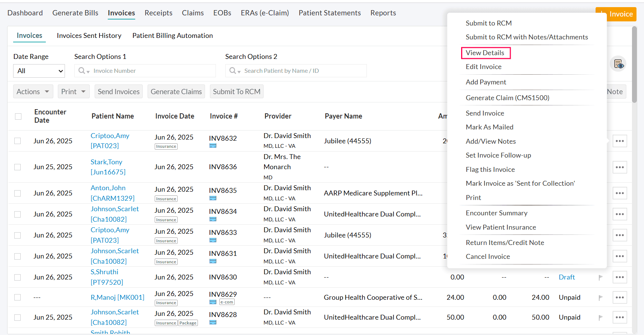
Task: Open more options for invoice INV8631
Action: [x=620, y=256]
